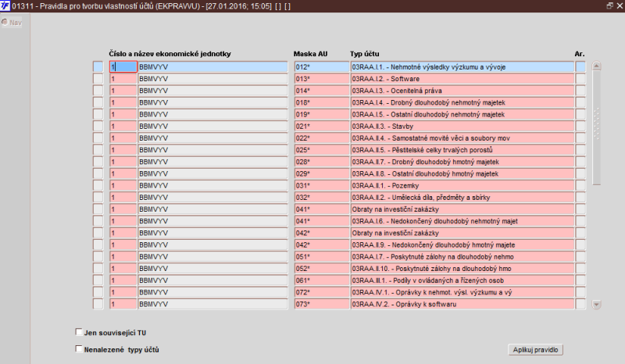Select account type Drobný dlouhodobý hmotný majetek

point(462,162)
